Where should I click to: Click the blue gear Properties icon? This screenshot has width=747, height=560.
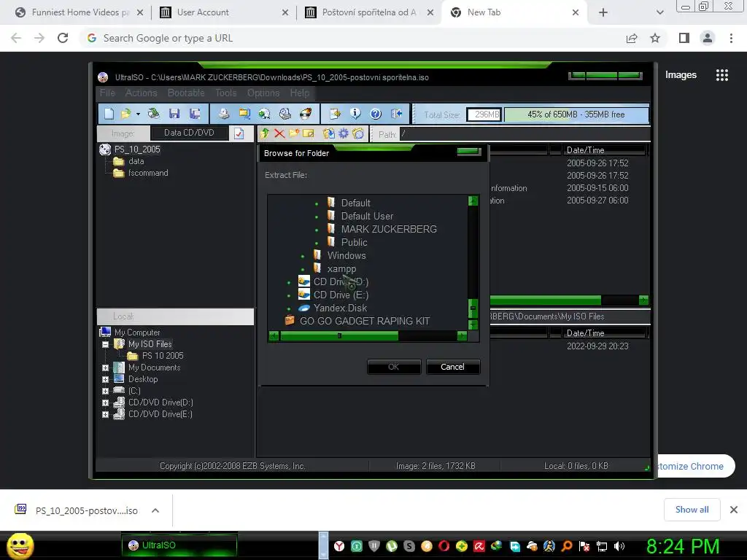point(343,133)
